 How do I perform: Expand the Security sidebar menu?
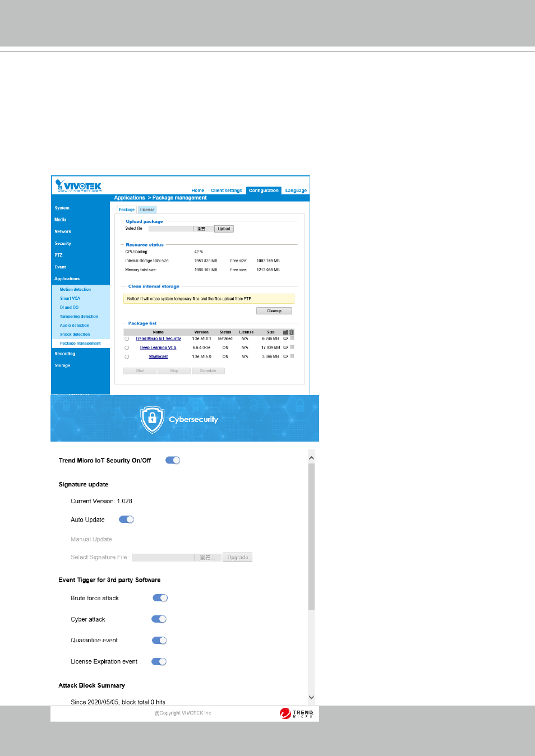click(63, 243)
